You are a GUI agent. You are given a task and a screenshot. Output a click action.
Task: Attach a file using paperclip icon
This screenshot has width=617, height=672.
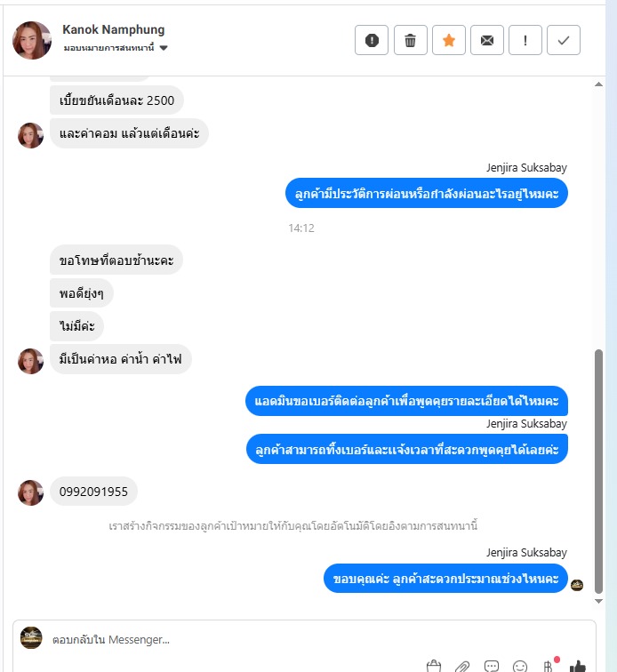click(462, 667)
